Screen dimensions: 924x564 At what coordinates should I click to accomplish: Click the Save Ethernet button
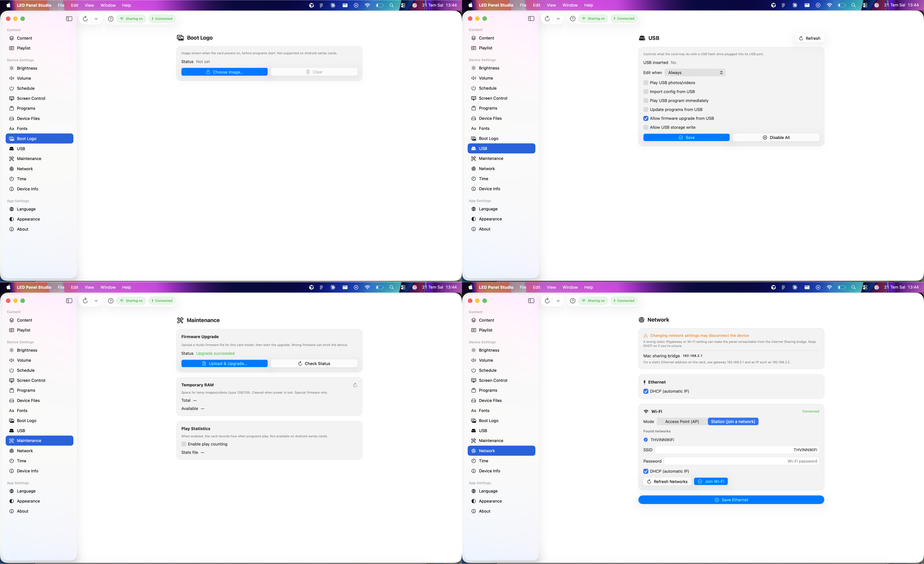pos(731,500)
